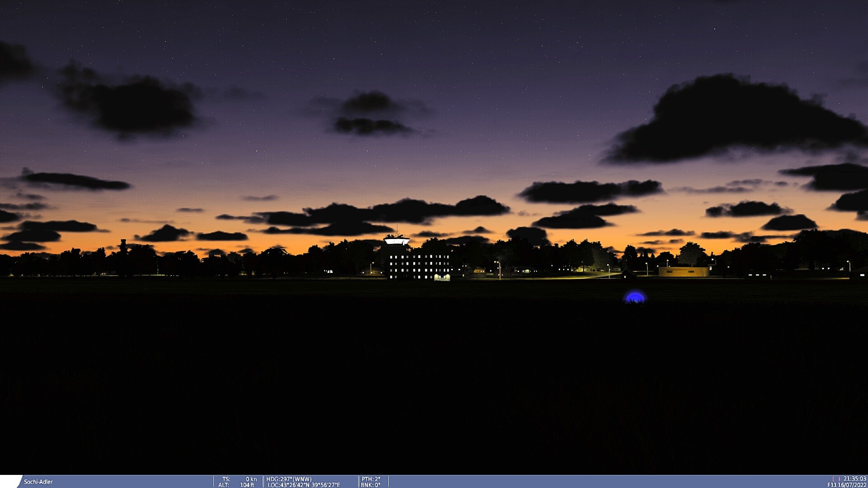Click the LOC coordinates readout
Viewport: 868px width, 488px height.
(303, 485)
